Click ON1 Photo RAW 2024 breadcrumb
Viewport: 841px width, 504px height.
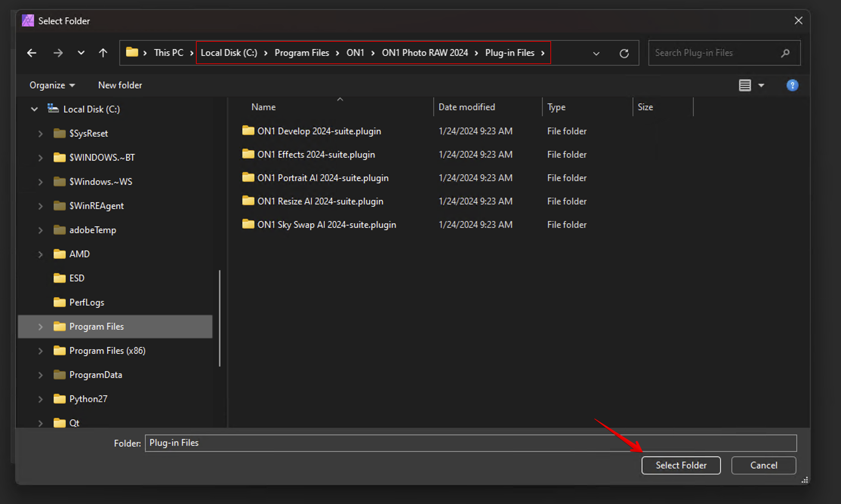(425, 53)
